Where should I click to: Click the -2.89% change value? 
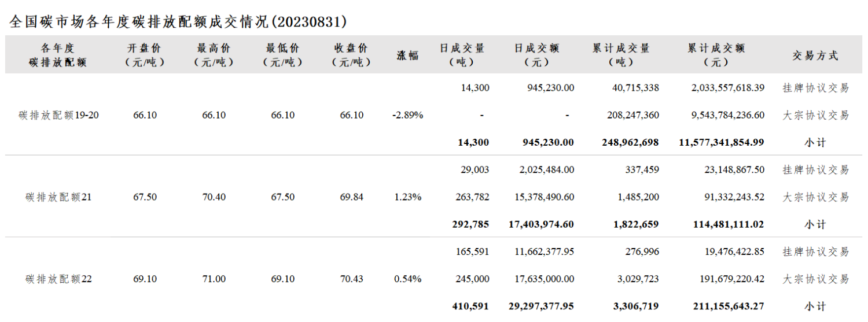coord(407,115)
